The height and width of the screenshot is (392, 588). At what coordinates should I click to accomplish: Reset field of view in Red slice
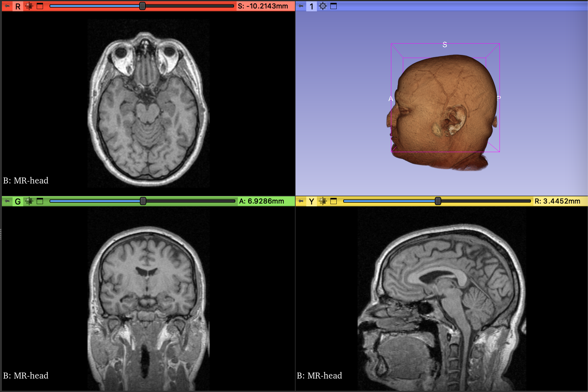29,6
